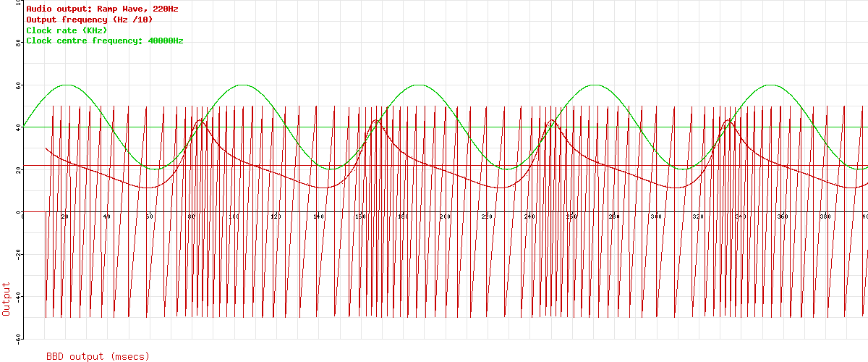Click the vertical 'Output' axis label

click(7, 299)
